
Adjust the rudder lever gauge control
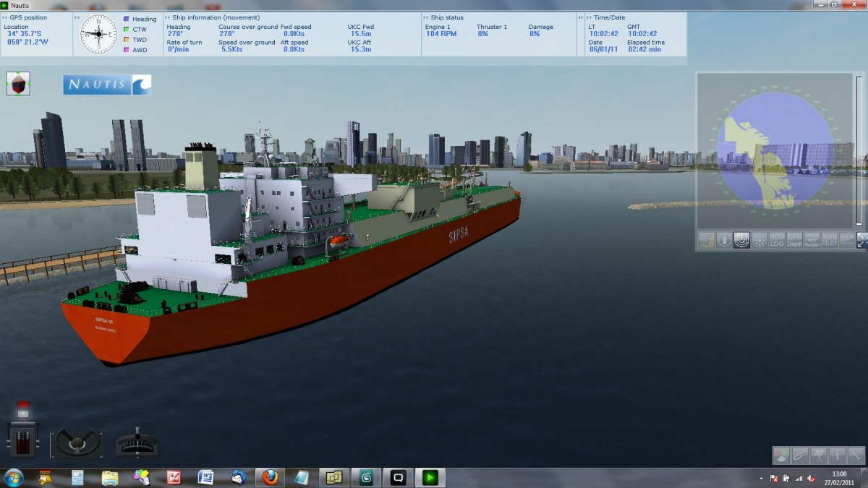coord(137,442)
